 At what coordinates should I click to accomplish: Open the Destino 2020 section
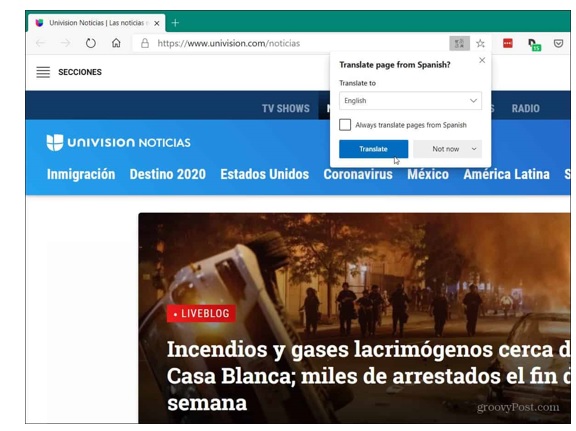click(168, 174)
